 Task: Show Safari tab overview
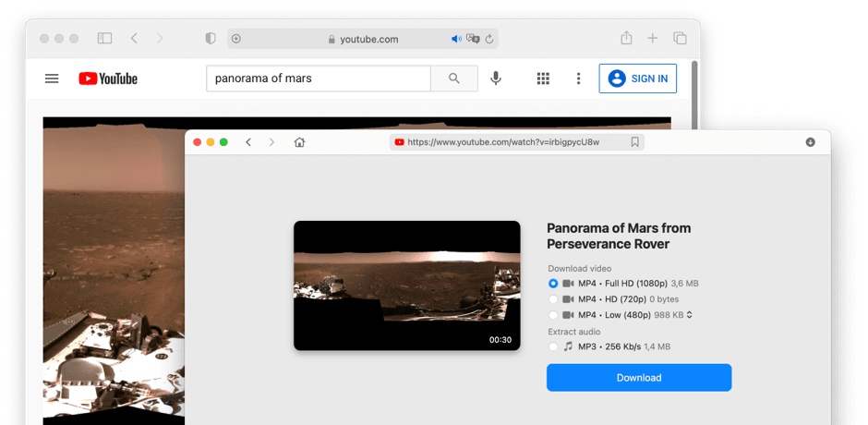pos(680,38)
